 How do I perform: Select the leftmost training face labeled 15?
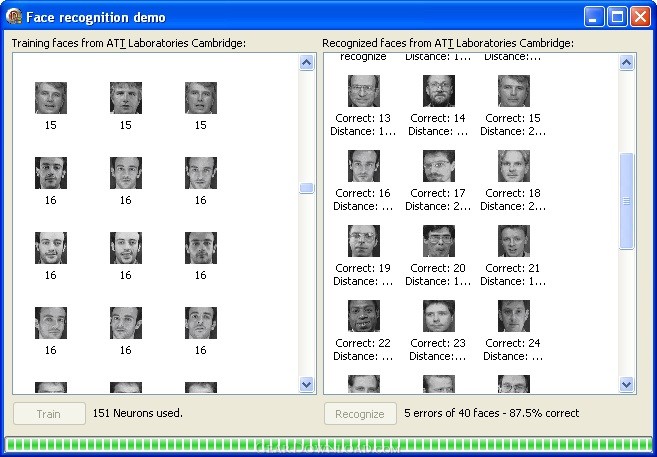[x=51, y=98]
